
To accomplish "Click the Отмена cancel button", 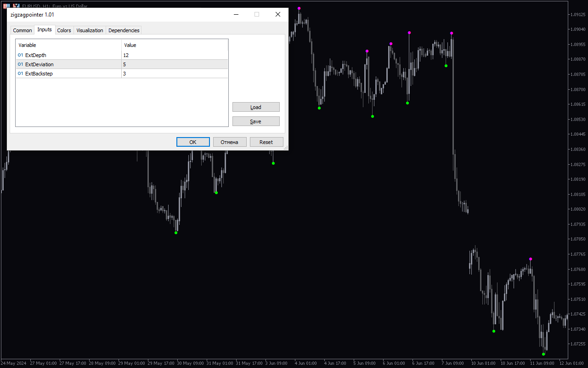I will 230,142.
